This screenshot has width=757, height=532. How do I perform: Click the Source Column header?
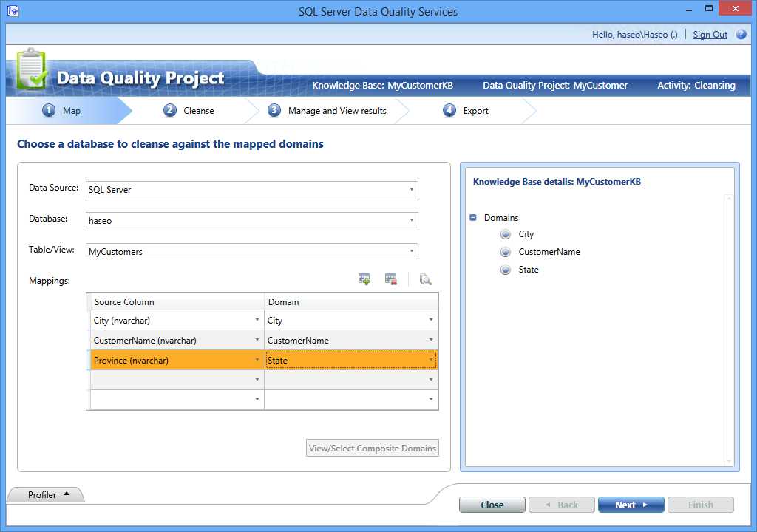177,301
